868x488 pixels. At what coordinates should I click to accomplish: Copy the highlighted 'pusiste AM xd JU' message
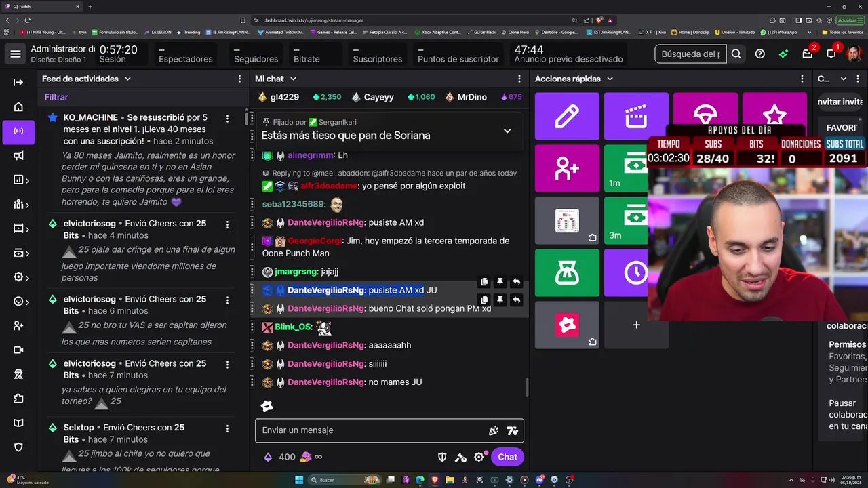tap(484, 281)
